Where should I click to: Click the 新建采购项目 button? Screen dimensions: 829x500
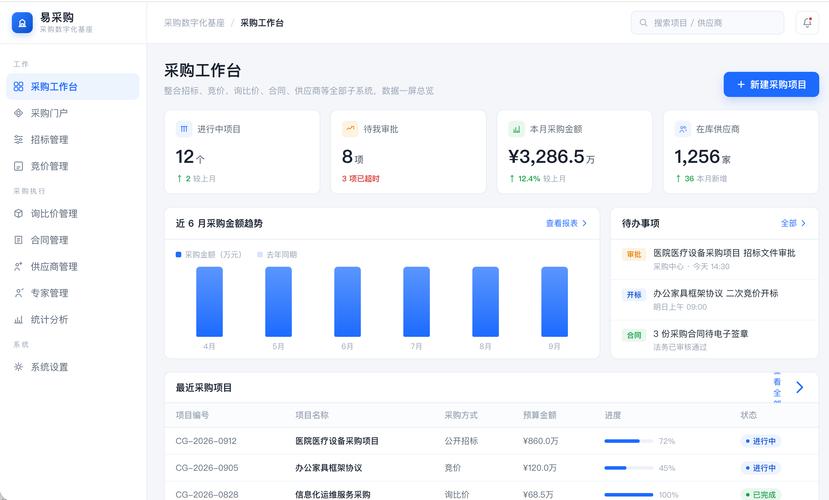pyautogui.click(x=771, y=85)
